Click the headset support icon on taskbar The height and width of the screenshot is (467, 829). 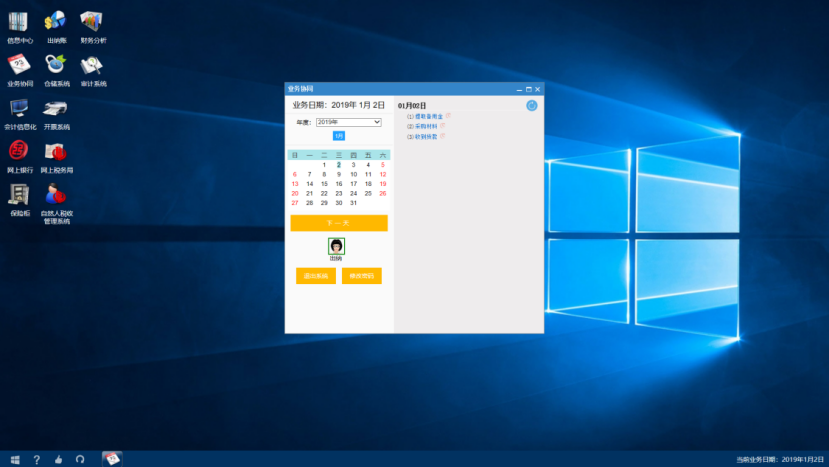click(x=80, y=460)
